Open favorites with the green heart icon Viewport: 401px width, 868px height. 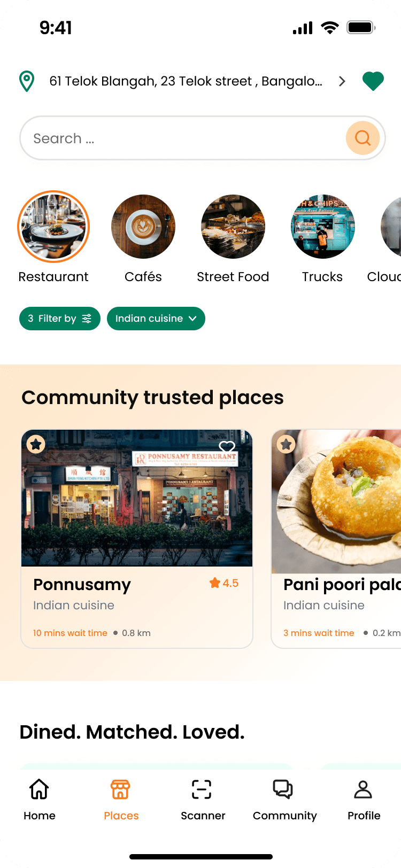pyautogui.click(x=373, y=81)
